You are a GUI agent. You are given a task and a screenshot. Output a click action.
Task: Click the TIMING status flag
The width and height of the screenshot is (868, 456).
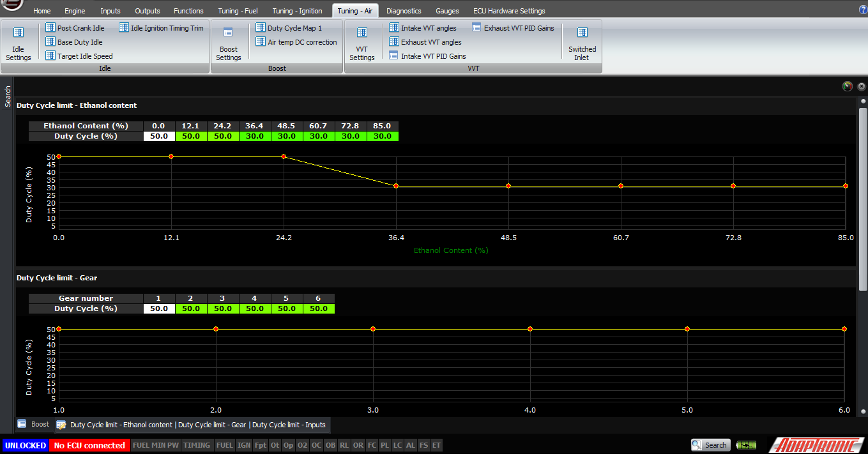[197, 445]
